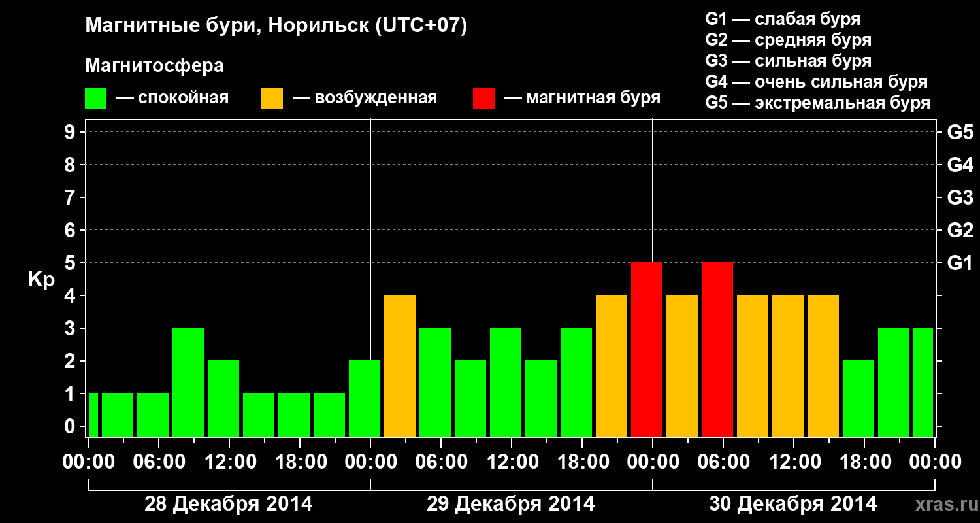The height and width of the screenshot is (523, 980).
Task: Click the 'Магнитосфера' subtitle
Action: tap(155, 66)
